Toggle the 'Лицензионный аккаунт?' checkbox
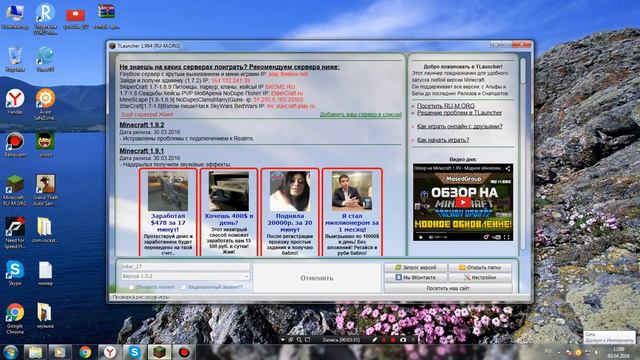Image resolution: width=640 pixels, height=360 pixels. coord(184,287)
